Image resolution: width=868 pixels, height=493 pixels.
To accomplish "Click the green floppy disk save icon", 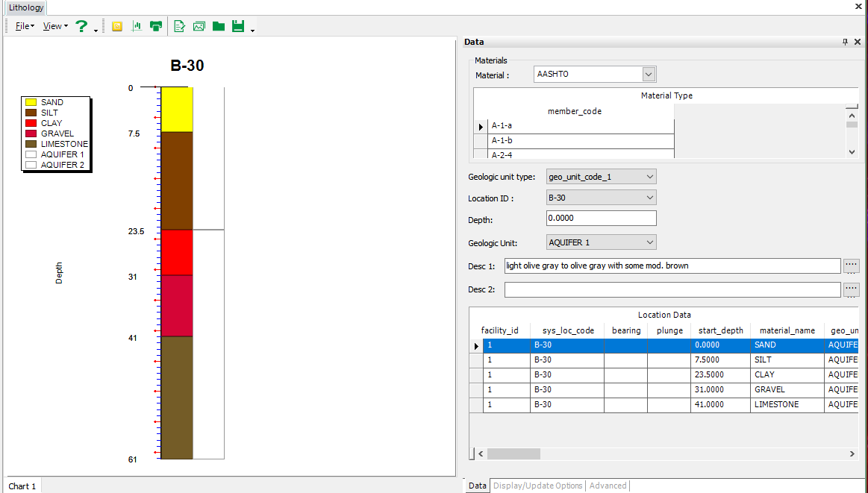I will point(238,26).
